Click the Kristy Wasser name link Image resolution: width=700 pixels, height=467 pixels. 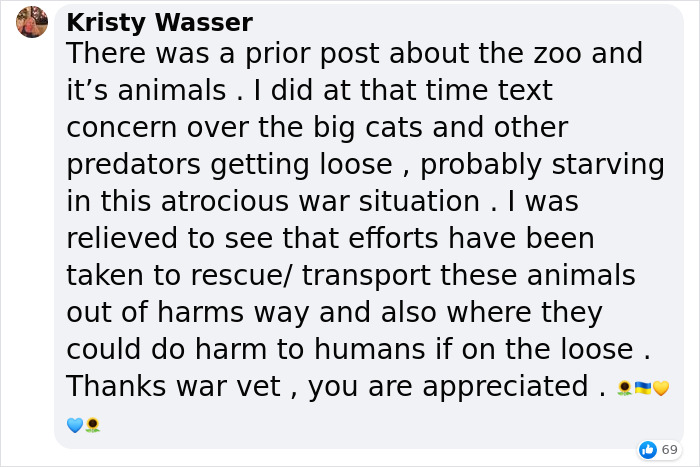point(159,22)
